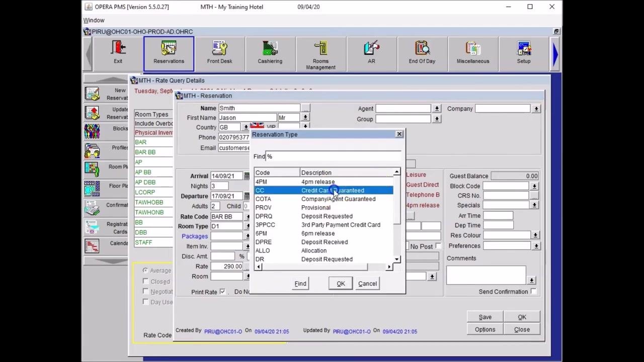Image resolution: width=644 pixels, height=362 pixels.
Task: Select the PROV Provisional reservation type row
Action: pyautogui.click(x=324, y=208)
